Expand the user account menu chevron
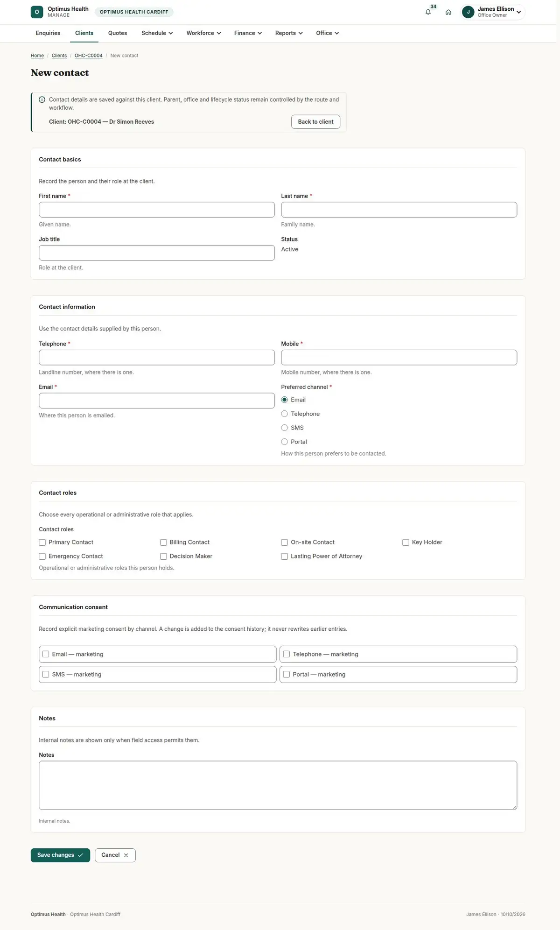The image size is (560, 930). tap(519, 12)
